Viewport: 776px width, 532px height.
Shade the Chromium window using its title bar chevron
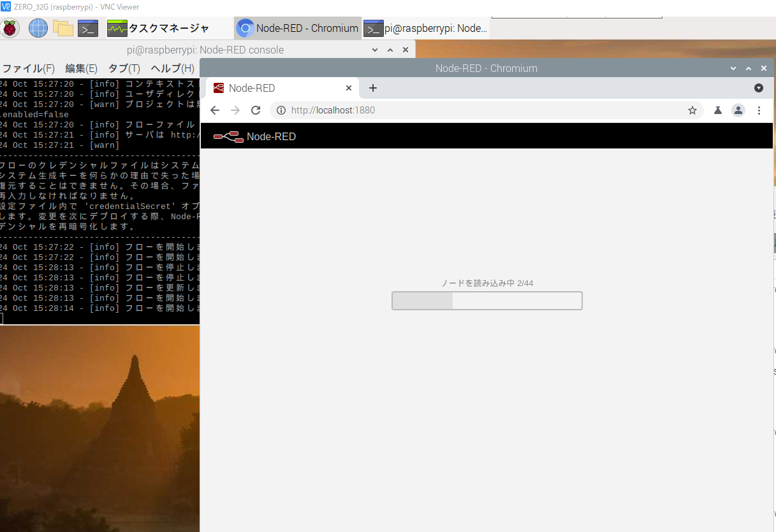[733, 68]
